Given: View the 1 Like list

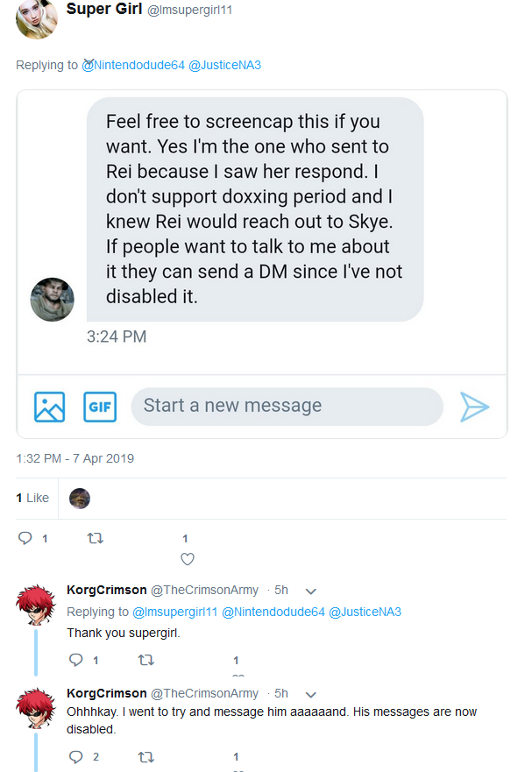Looking at the screenshot, I should pyautogui.click(x=32, y=498).
